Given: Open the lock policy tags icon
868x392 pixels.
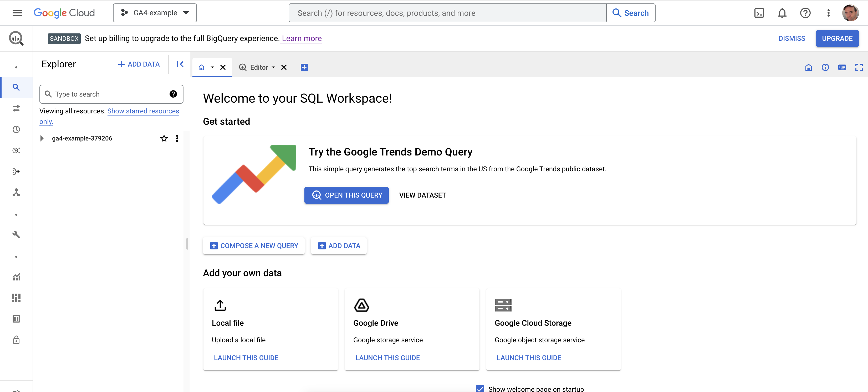Looking at the screenshot, I should pos(16,340).
